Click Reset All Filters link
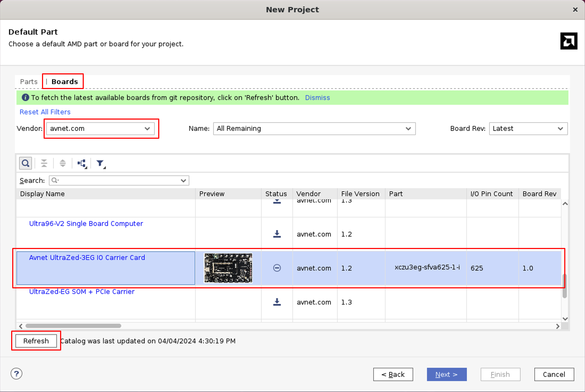 45,112
